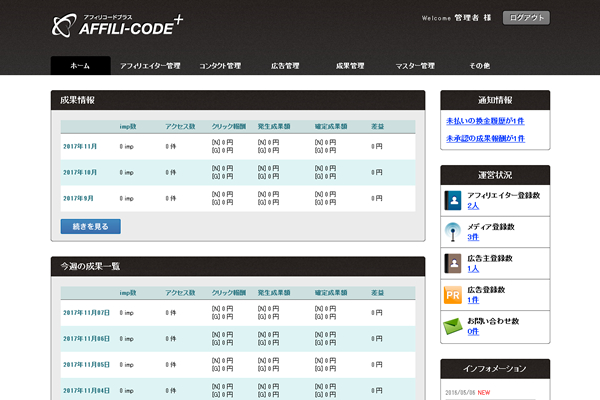Open the unapproved results notification link
The image size is (600, 400).
pos(486,138)
